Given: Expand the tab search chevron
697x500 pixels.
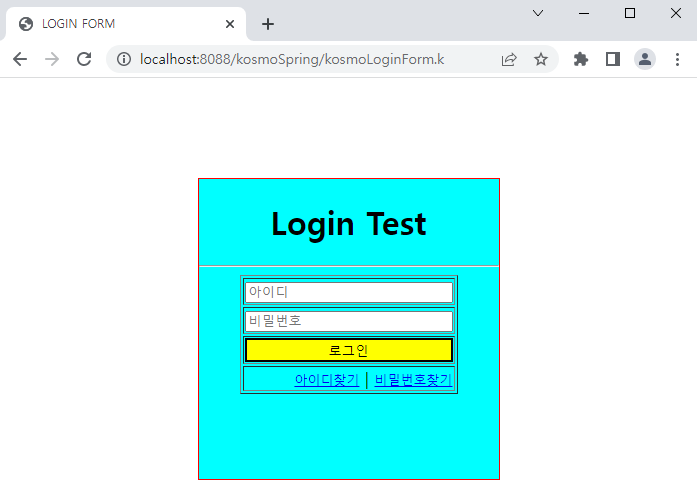Looking at the screenshot, I should [x=538, y=13].
